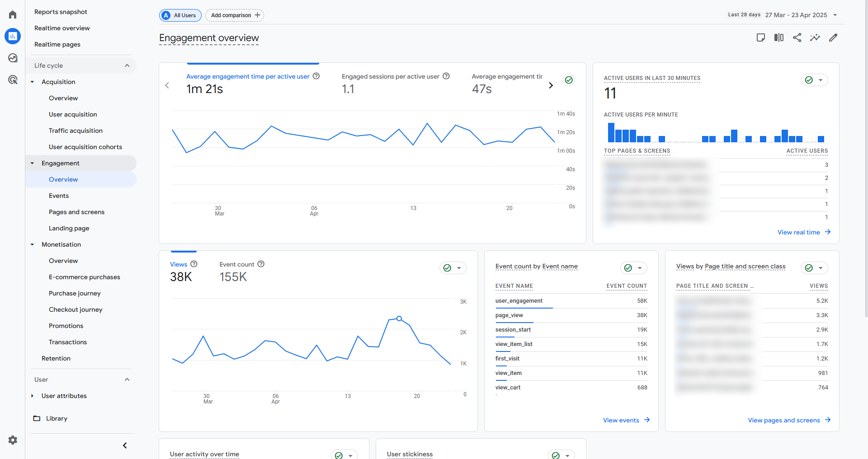Viewport: 868px width, 459px height.
Task: Collapse the Life cycle section
Action: tap(127, 66)
